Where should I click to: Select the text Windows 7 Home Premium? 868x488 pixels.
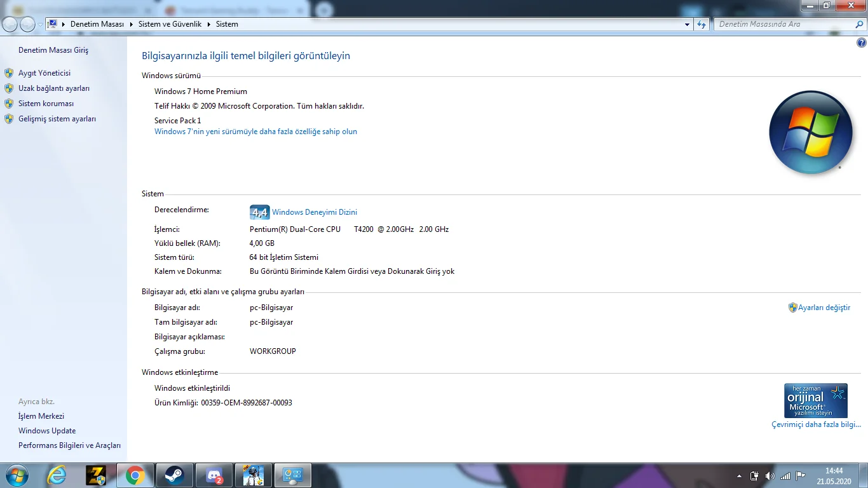pyautogui.click(x=201, y=91)
